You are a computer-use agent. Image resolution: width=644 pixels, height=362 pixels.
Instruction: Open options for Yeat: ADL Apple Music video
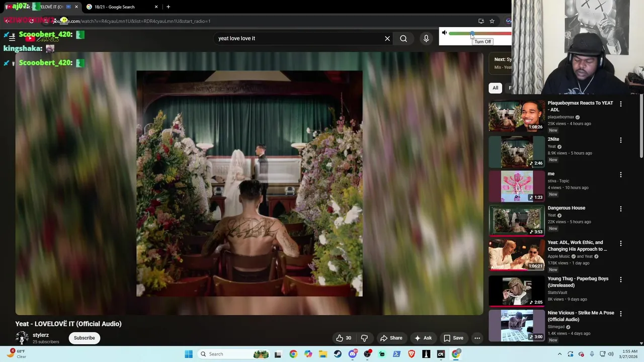(620, 243)
